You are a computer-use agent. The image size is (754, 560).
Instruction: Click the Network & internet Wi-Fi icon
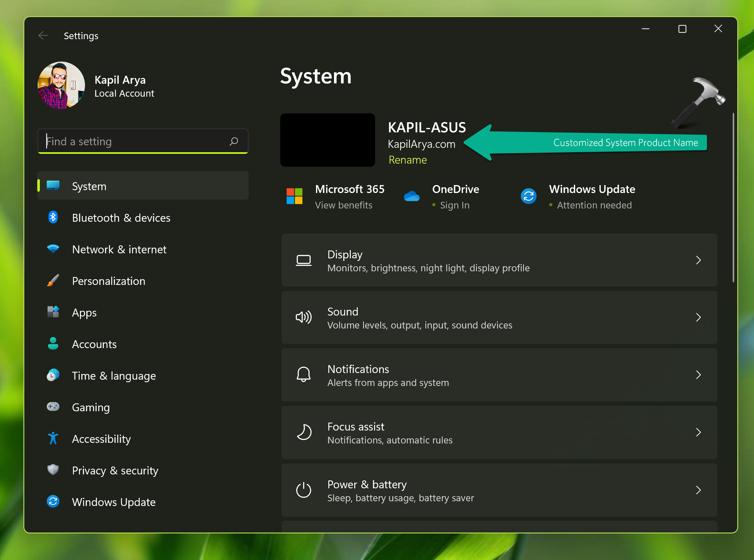53,249
